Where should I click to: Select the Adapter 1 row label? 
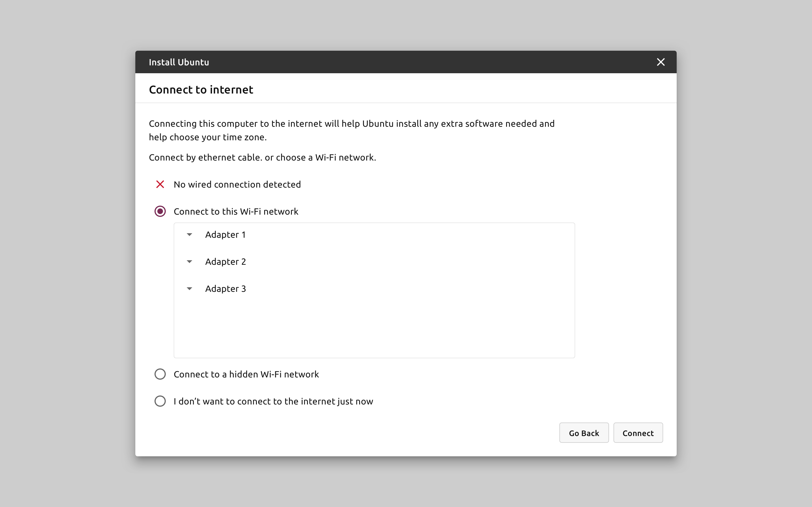(225, 235)
